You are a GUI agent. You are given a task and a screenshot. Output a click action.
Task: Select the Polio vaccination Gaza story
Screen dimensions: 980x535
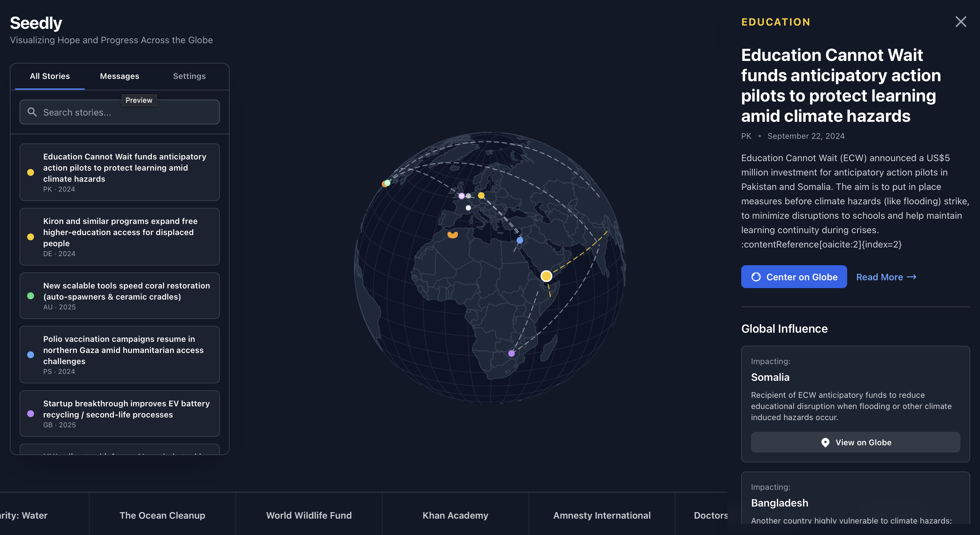point(119,355)
